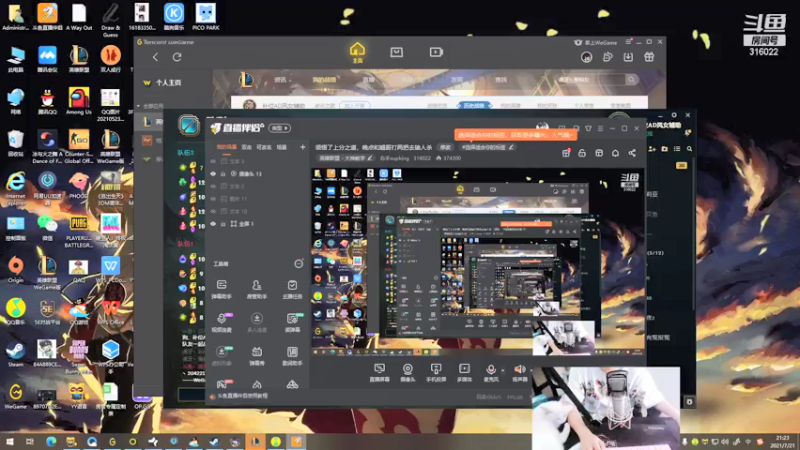Click WeGame back arrow

pos(155,57)
